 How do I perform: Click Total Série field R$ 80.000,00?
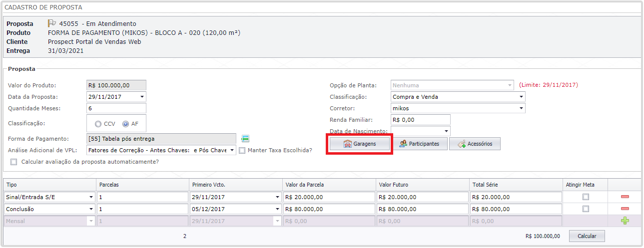tap(516, 209)
